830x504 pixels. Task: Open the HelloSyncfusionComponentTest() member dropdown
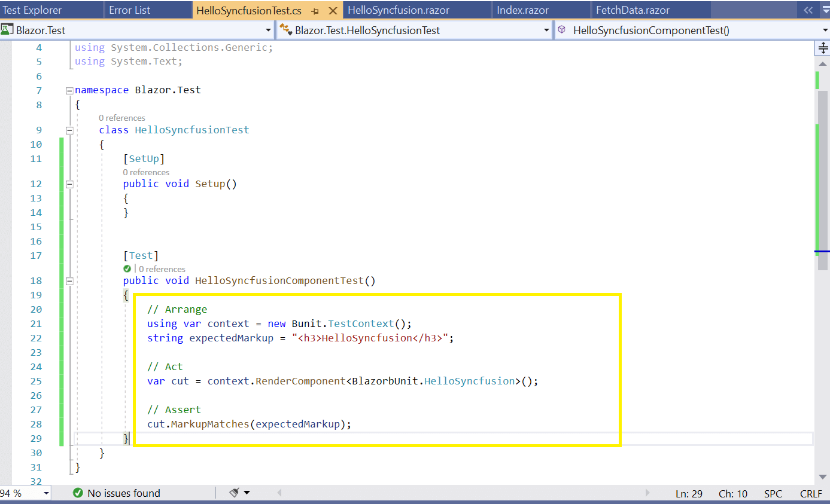tap(825, 30)
